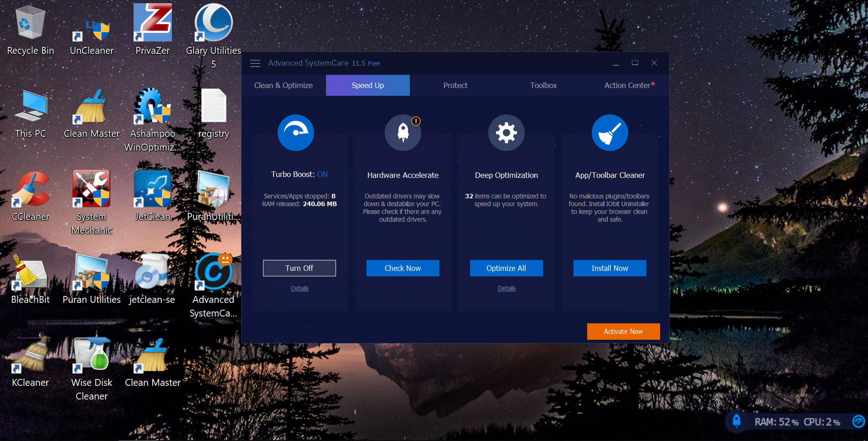Screen dimensions: 868x441
Task: Click the rocket icon in performance monitor widget
Action: tap(736, 421)
